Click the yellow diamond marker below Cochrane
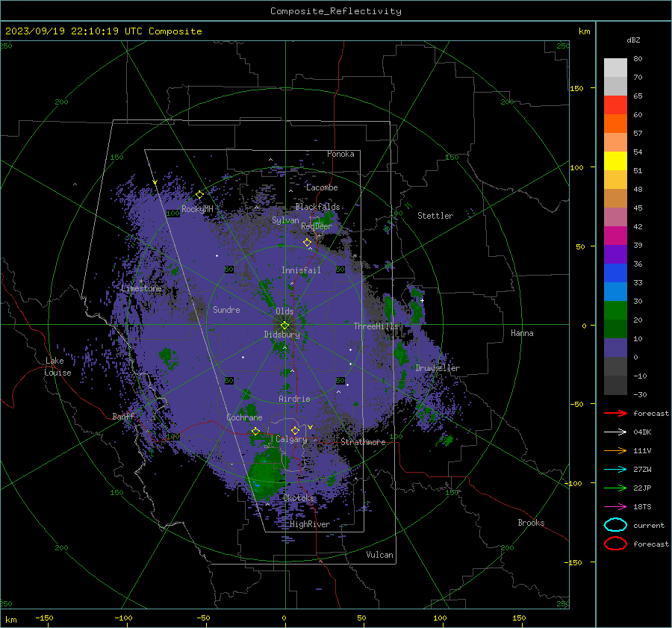 [256, 431]
